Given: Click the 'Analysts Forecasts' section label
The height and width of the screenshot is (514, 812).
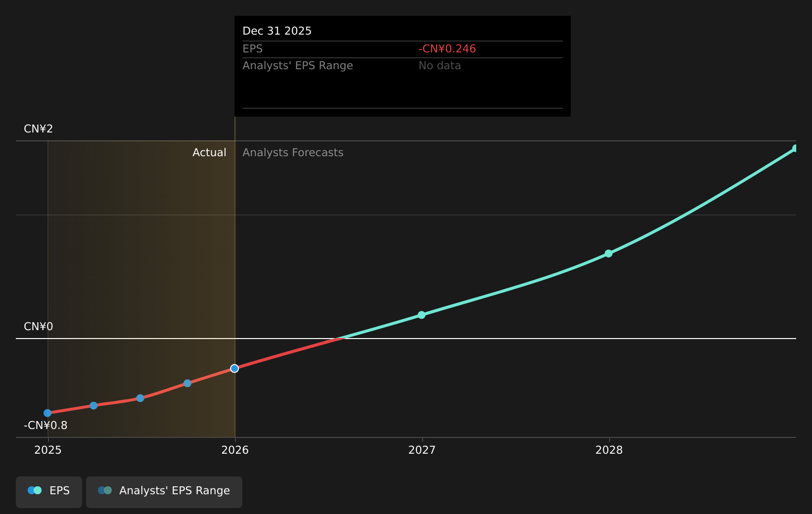Looking at the screenshot, I should coord(293,153).
